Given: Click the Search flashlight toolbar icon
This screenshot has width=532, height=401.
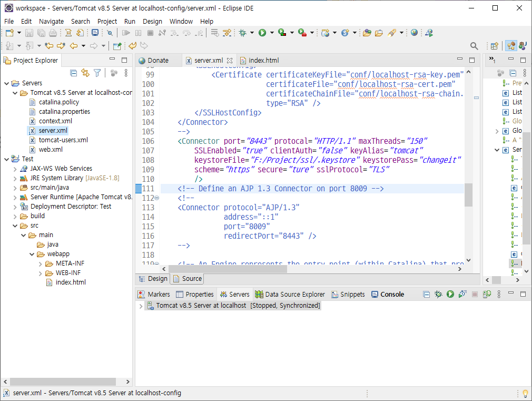Looking at the screenshot, I should [x=392, y=33].
